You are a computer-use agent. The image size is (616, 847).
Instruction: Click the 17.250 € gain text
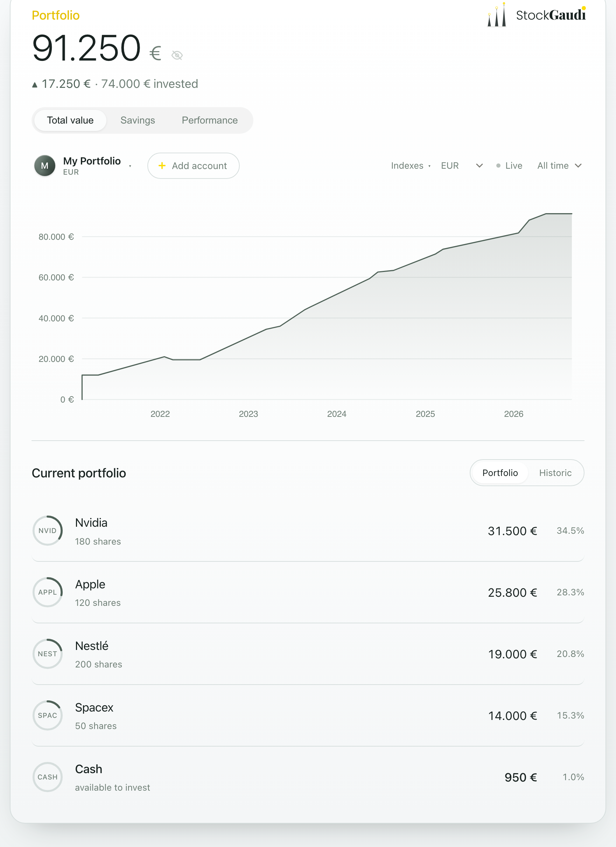66,84
